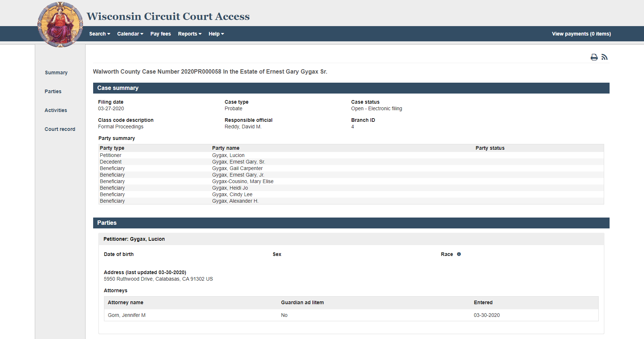644x339 pixels.
Task: Print this case page via printer icon
Action: tap(594, 57)
